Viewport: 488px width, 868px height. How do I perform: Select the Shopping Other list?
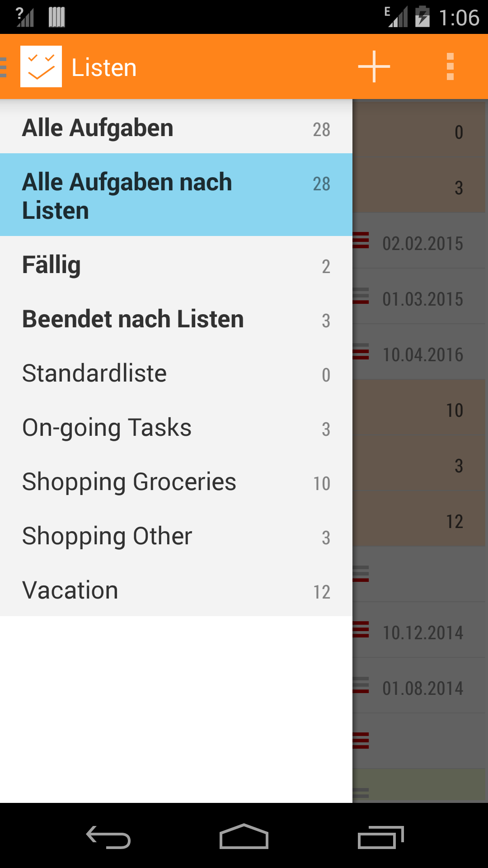176,535
